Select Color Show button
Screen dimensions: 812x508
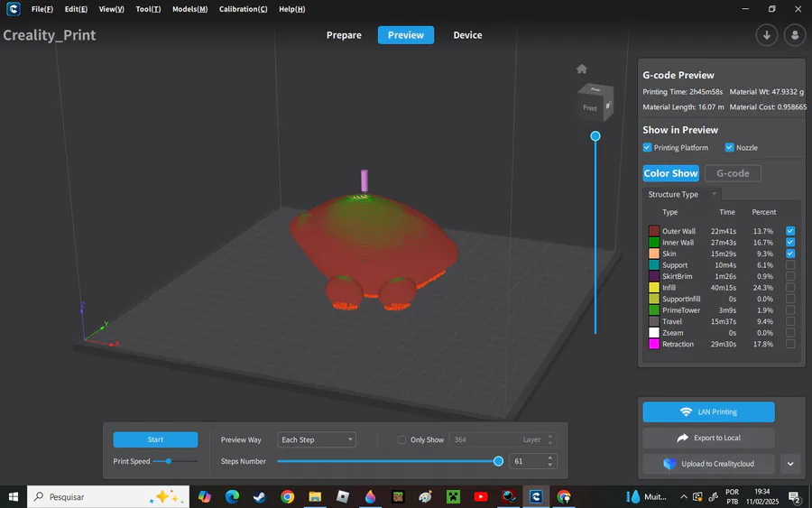[670, 173]
